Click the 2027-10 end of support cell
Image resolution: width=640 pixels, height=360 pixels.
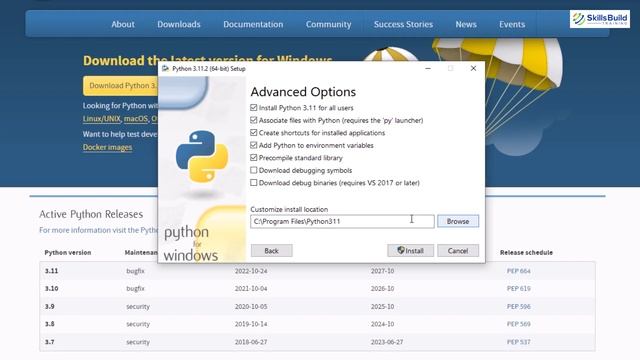(x=382, y=271)
